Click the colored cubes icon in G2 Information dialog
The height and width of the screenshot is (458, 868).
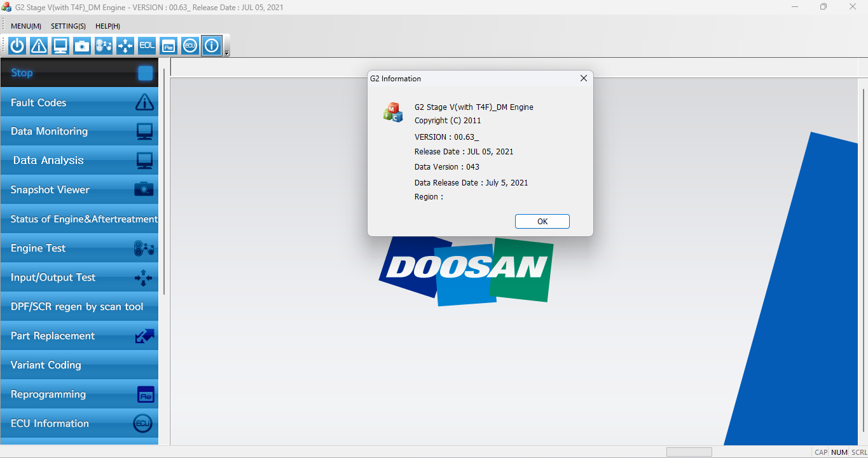click(393, 112)
